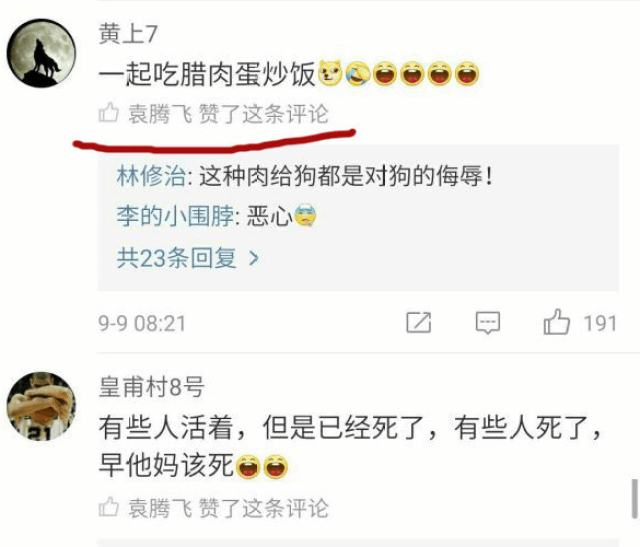Image resolution: width=640 pixels, height=547 pixels.
Task: Tap thumbs-up icon beside first 袁腾飞 赞了这条评论
Action: (x=109, y=113)
